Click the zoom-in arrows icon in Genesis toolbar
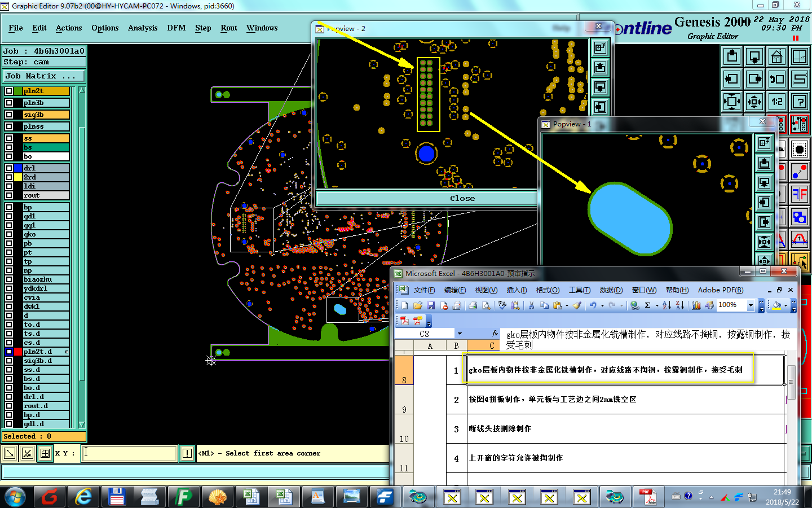This screenshot has width=812, height=508. point(754,102)
